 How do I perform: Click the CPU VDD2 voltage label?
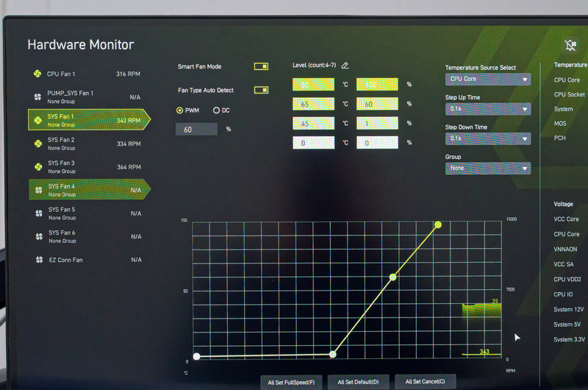point(567,279)
